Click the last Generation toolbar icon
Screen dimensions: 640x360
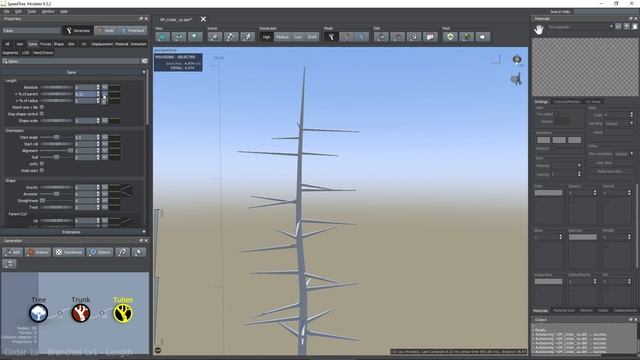(x=139, y=252)
